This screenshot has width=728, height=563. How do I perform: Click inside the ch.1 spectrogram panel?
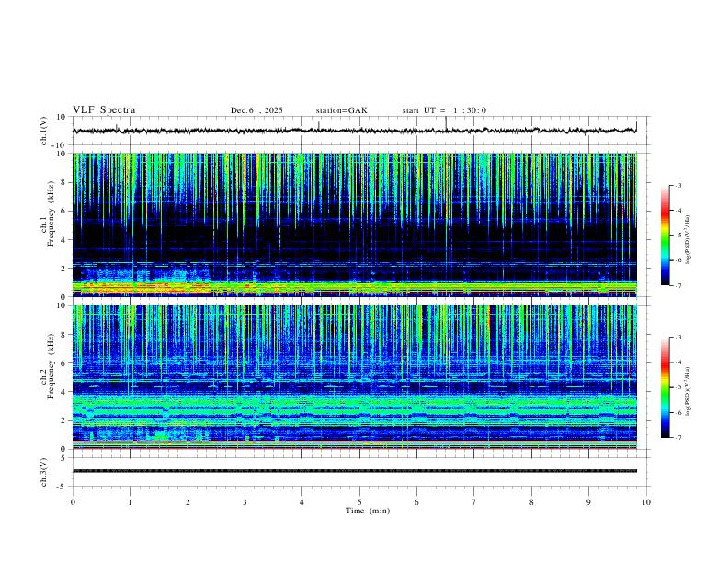(354, 224)
